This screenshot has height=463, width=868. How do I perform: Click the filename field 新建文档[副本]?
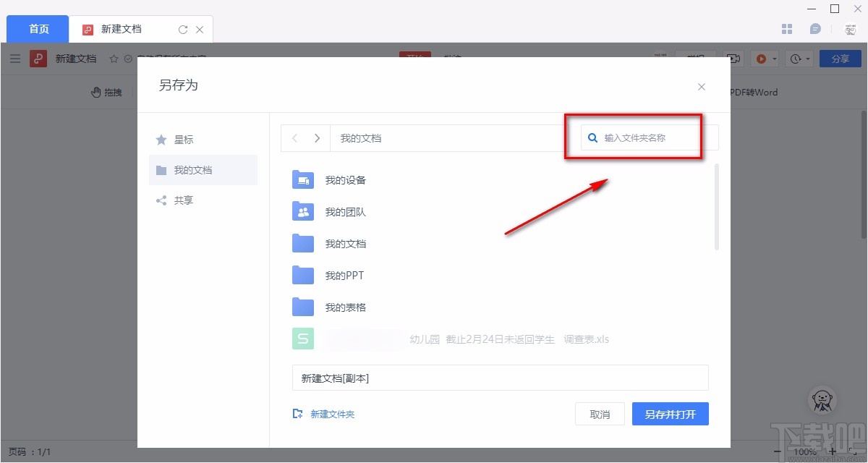[500, 378]
